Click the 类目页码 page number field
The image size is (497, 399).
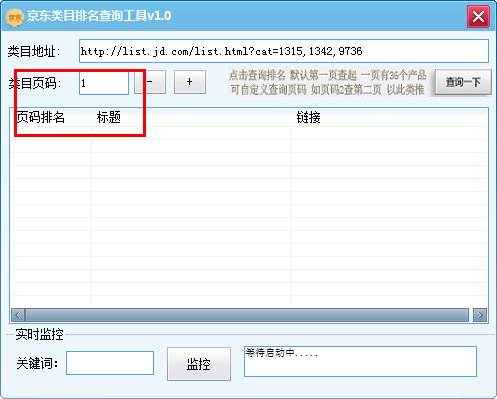tap(104, 83)
